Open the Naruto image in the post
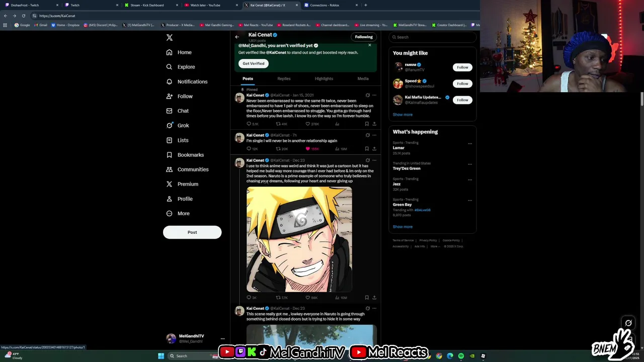This screenshot has width=644, height=362. 299,239
